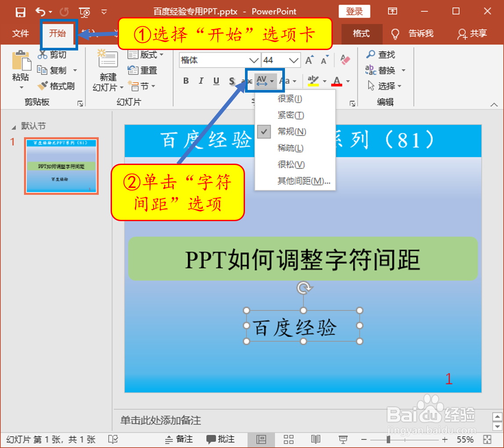504x448 pixels.
Task: Open the 选择 select dropdown
Action: [x=385, y=86]
